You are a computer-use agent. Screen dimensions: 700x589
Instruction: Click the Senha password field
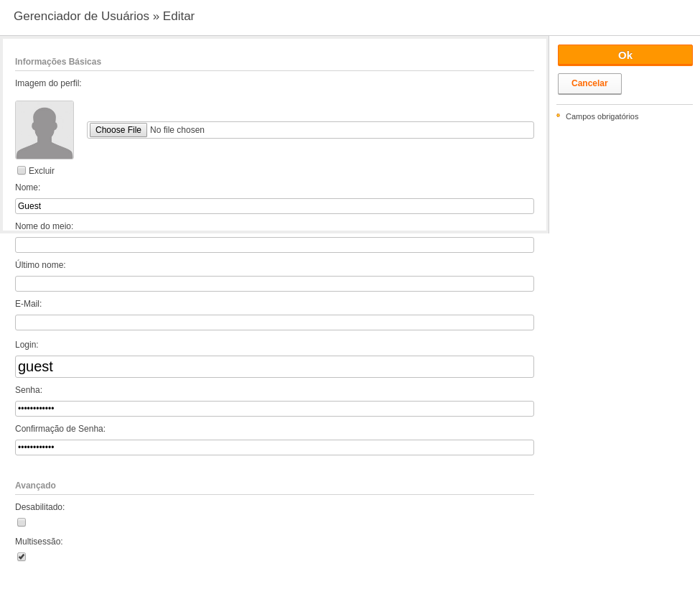point(274,409)
